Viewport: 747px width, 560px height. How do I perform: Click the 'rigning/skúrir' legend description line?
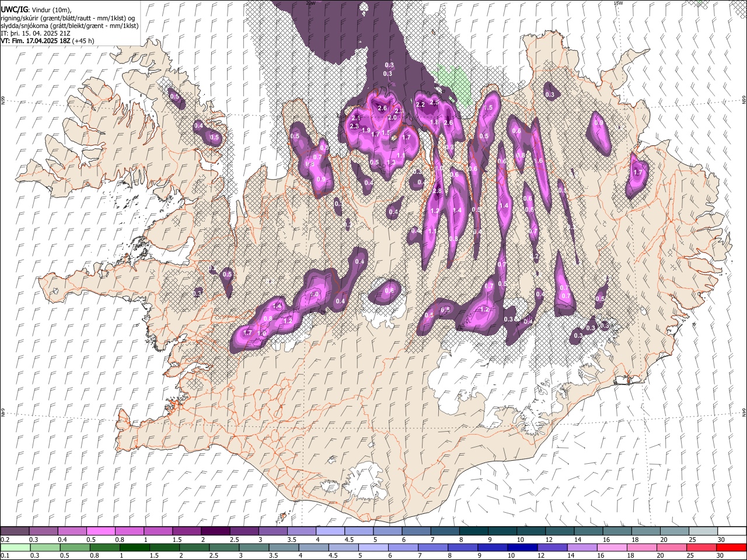click(x=68, y=17)
